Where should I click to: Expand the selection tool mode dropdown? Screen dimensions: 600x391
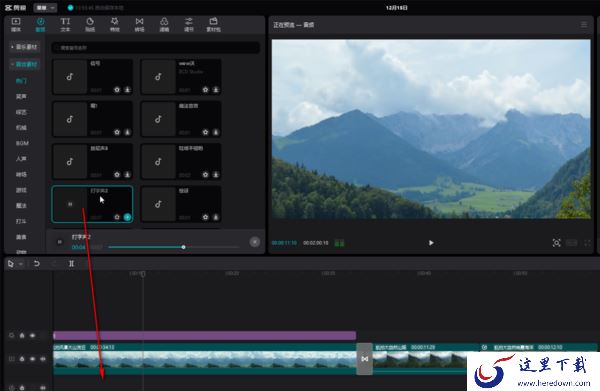pyautogui.click(x=21, y=264)
